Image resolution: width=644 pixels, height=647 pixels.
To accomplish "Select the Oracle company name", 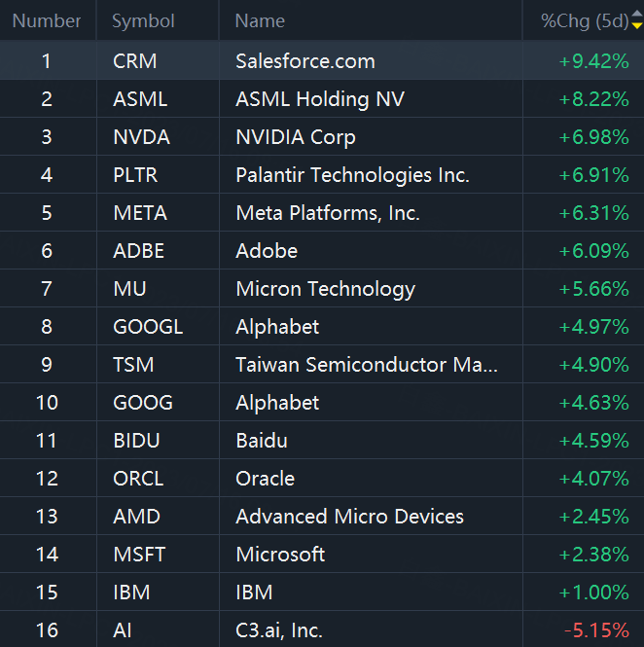I will pyautogui.click(x=265, y=479).
